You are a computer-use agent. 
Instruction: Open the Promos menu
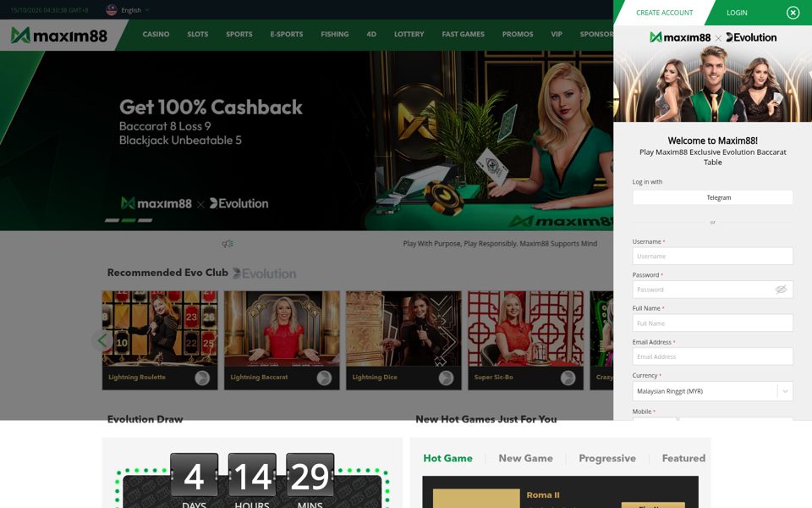(518, 34)
